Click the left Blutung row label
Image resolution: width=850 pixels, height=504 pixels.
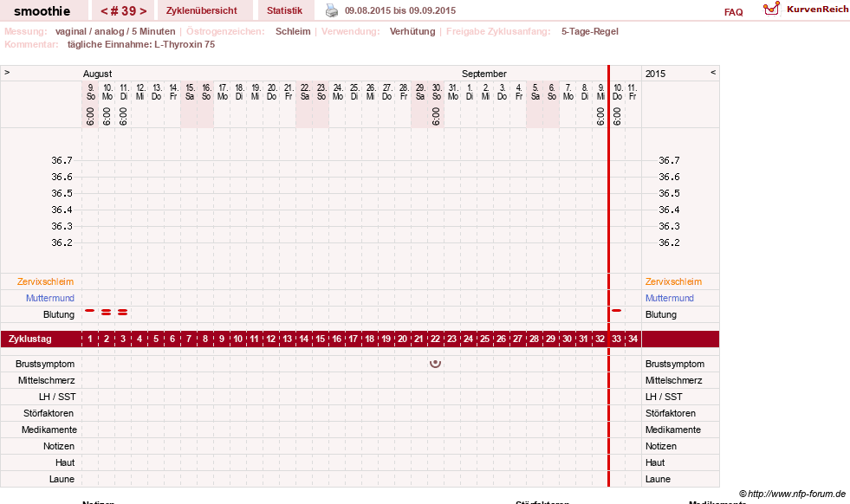tap(59, 314)
